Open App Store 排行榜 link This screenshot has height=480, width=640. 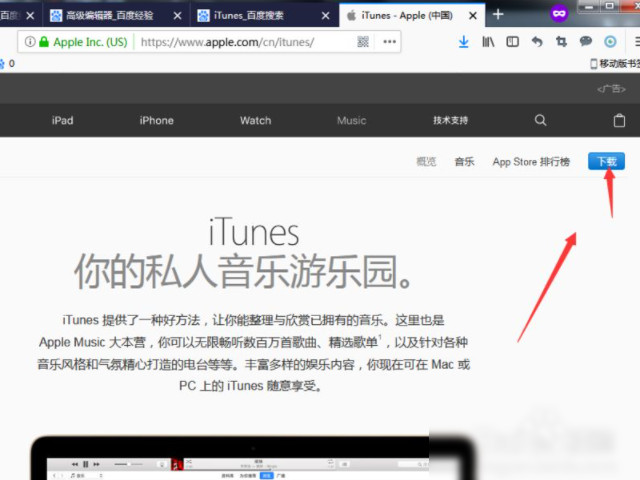click(531, 162)
